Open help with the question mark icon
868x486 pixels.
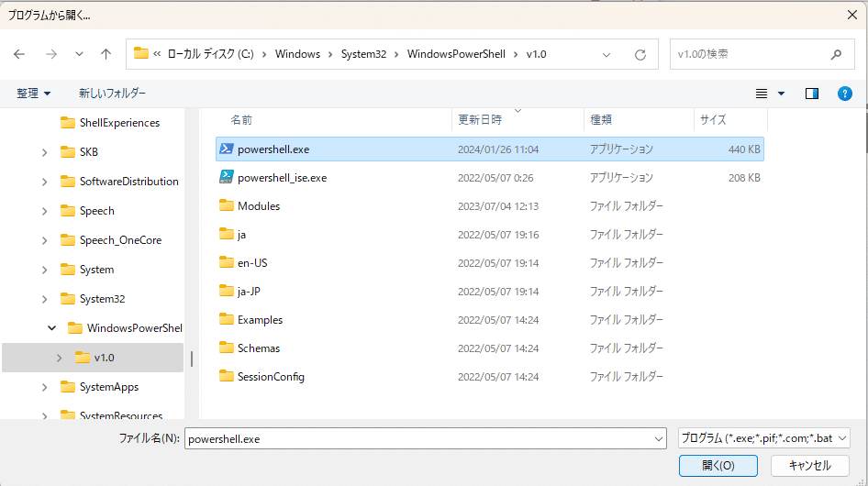coord(845,94)
